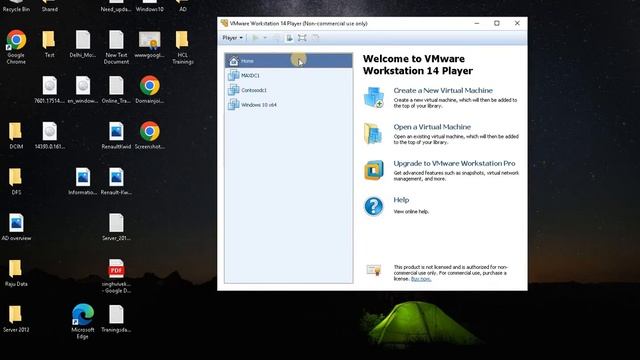Screen dimensions: 640x360
Task: Click the AD folder label
Action: pyautogui.click(x=182, y=9)
